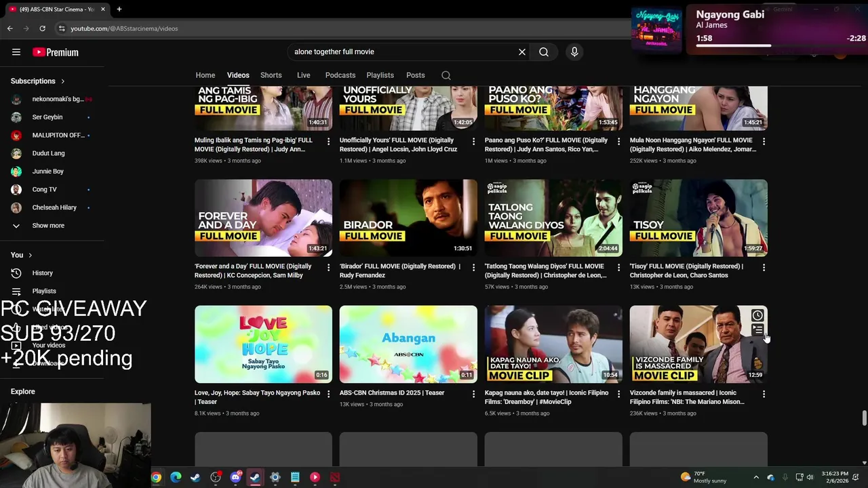Clear the search box with the X
Viewport: 868px width, 488px height.
pyautogui.click(x=522, y=52)
